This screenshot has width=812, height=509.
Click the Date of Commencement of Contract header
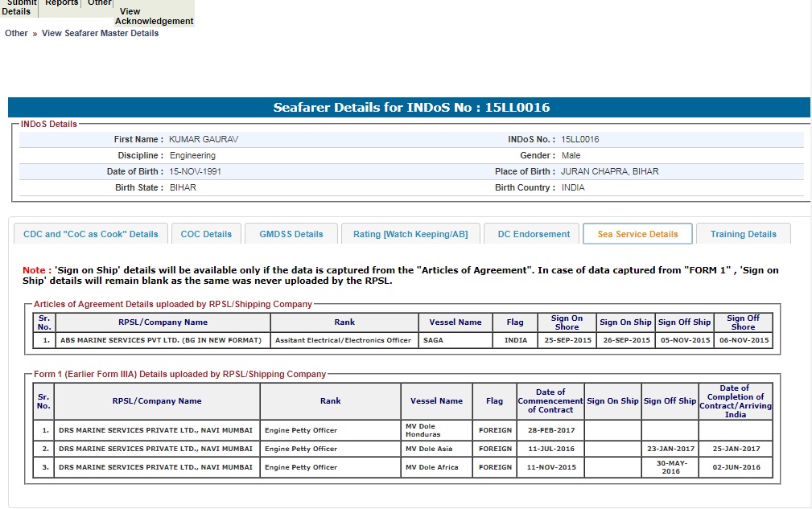point(550,400)
